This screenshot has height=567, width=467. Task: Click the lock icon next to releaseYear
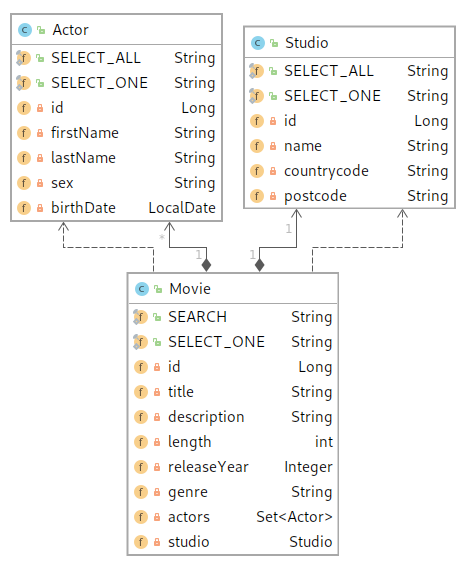click(157, 467)
